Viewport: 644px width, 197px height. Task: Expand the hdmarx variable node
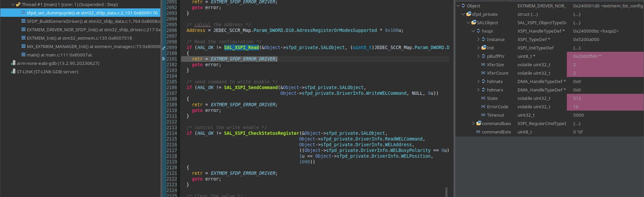[x=478, y=90]
